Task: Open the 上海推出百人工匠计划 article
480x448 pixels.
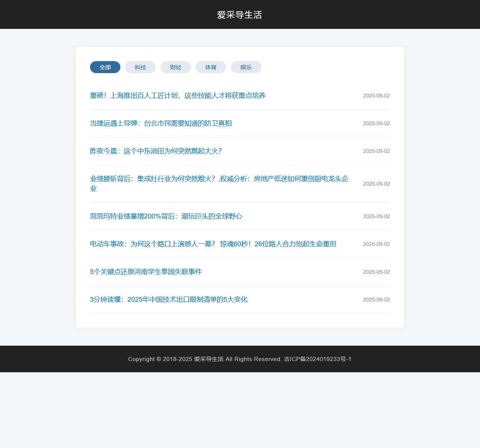Action: coord(178,96)
